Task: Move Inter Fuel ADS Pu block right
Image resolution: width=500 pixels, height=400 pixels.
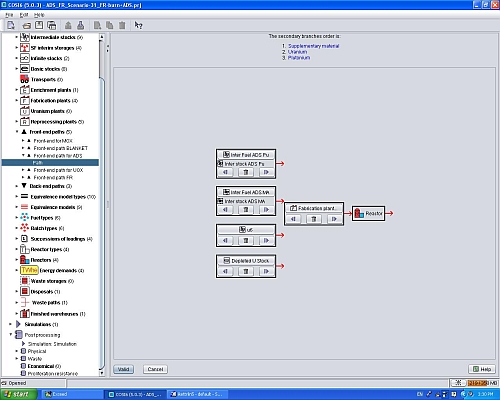Action: click(x=266, y=172)
